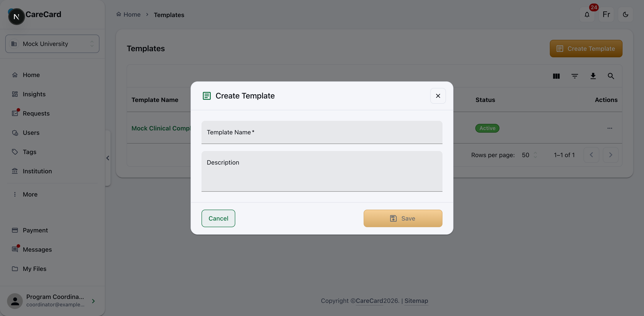Screen dimensions: 644x316
Task: Click the Users icon in sidebar
Action: click(15, 133)
